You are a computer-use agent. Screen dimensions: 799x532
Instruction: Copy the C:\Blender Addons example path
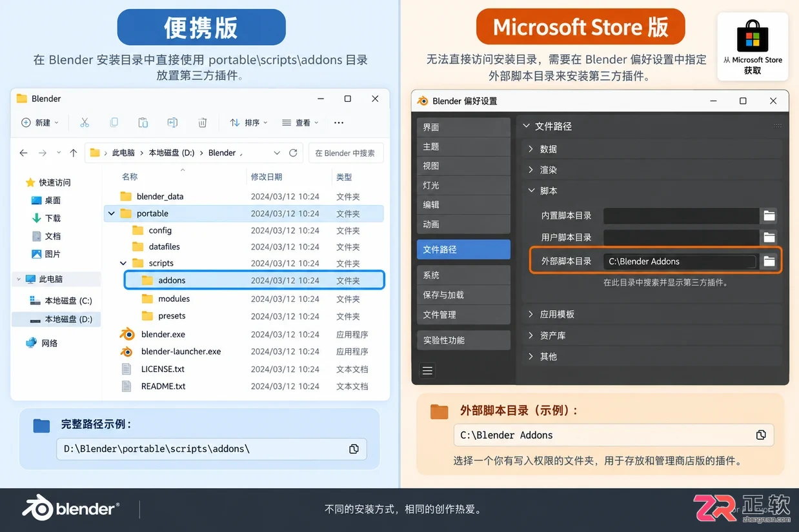click(x=761, y=435)
